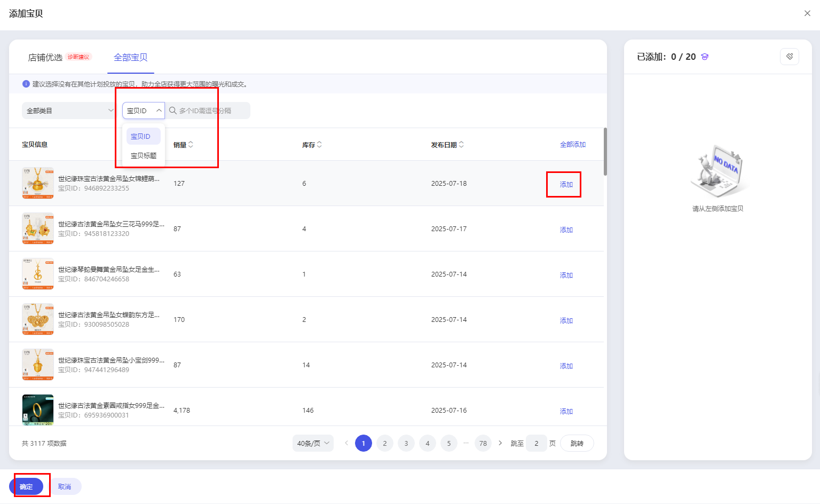Sort by 销量 using sort arrows icon
This screenshot has height=504, width=820.
(x=191, y=145)
